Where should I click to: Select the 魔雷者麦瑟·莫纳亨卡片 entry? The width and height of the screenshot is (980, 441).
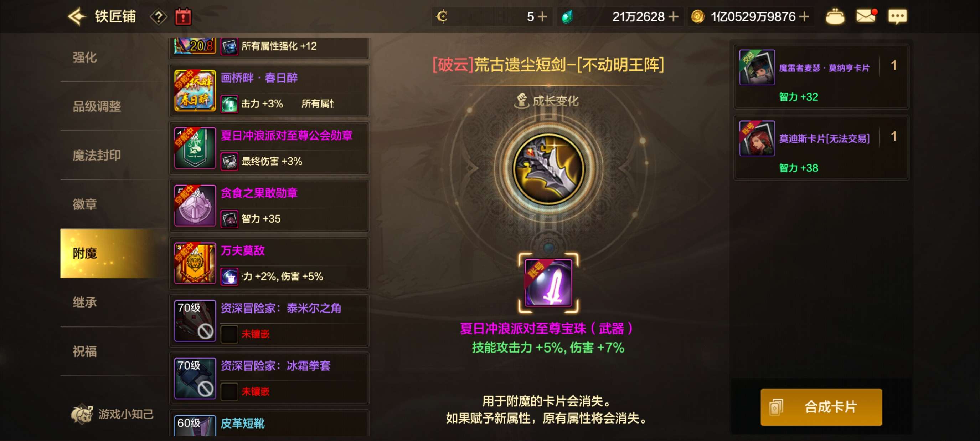pos(821,76)
